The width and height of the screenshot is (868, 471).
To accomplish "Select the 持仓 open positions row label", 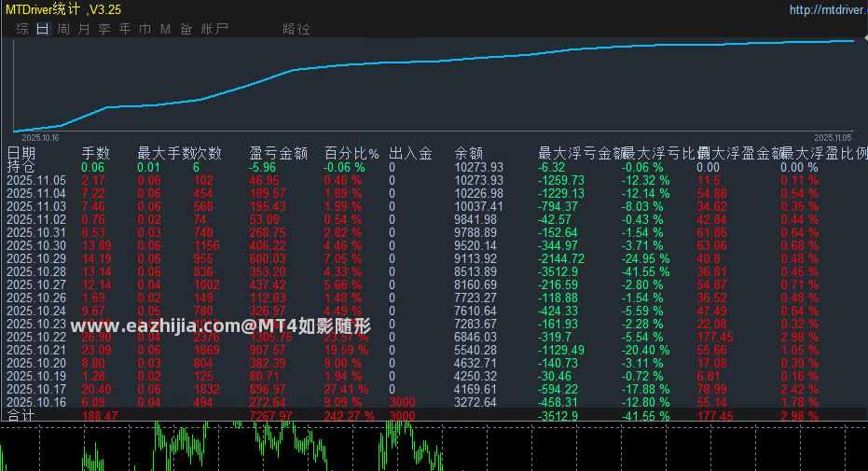I will click(21, 167).
